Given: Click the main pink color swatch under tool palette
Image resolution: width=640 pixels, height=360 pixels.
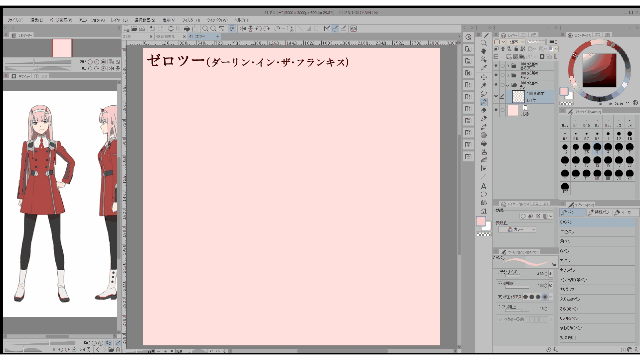Looking at the screenshot, I should (x=481, y=221).
